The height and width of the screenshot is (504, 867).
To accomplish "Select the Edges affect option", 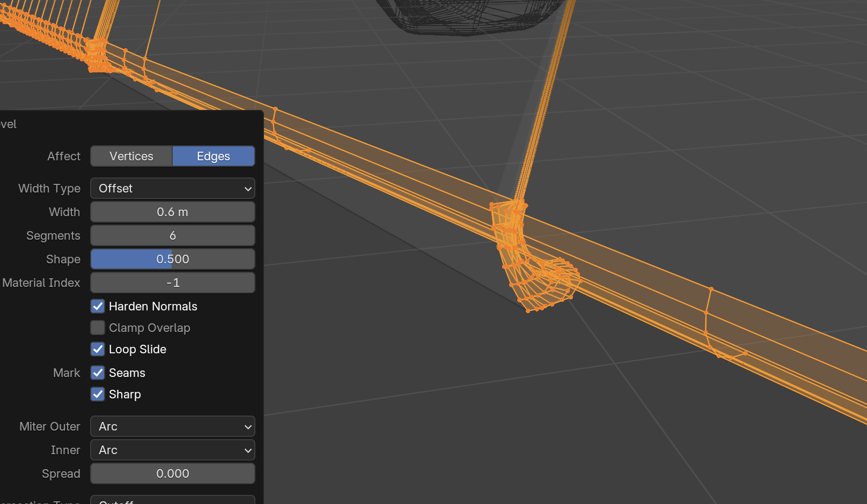I will [x=213, y=156].
